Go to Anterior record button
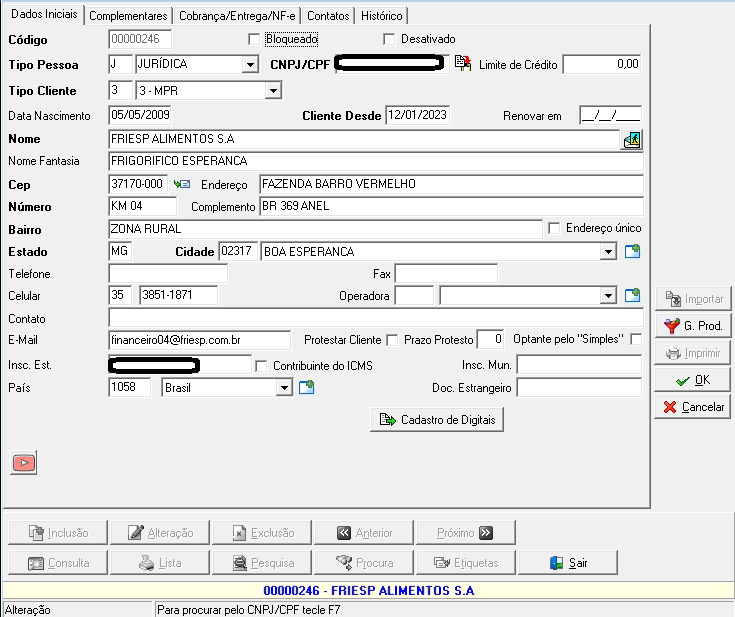Image resolution: width=735 pixels, height=617 pixels. 364,533
